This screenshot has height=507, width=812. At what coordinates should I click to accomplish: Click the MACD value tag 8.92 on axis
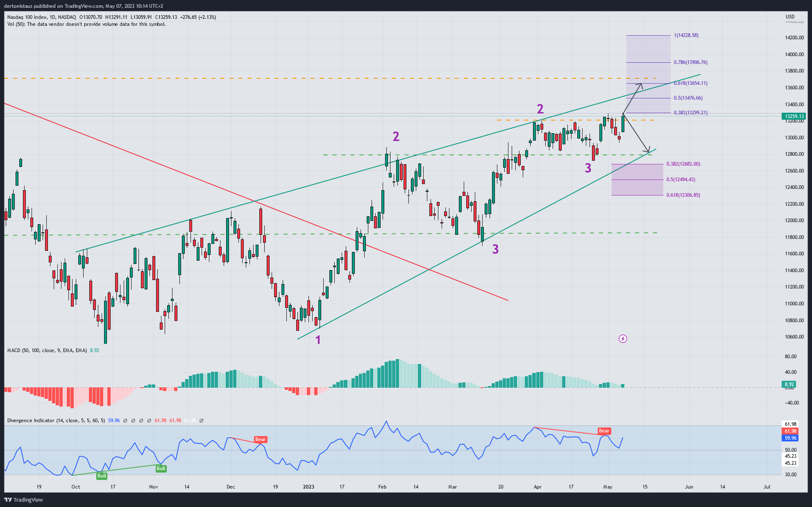789,384
